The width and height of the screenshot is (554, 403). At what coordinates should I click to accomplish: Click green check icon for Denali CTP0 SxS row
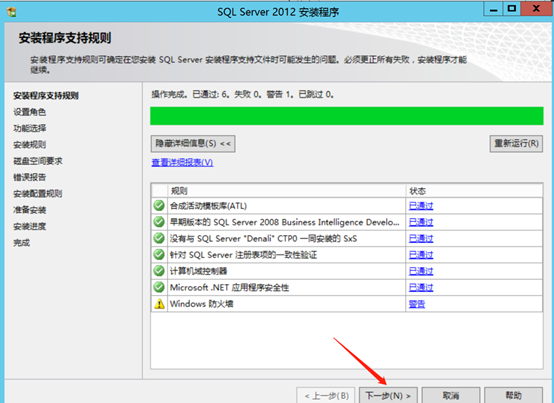pyautogui.click(x=159, y=238)
